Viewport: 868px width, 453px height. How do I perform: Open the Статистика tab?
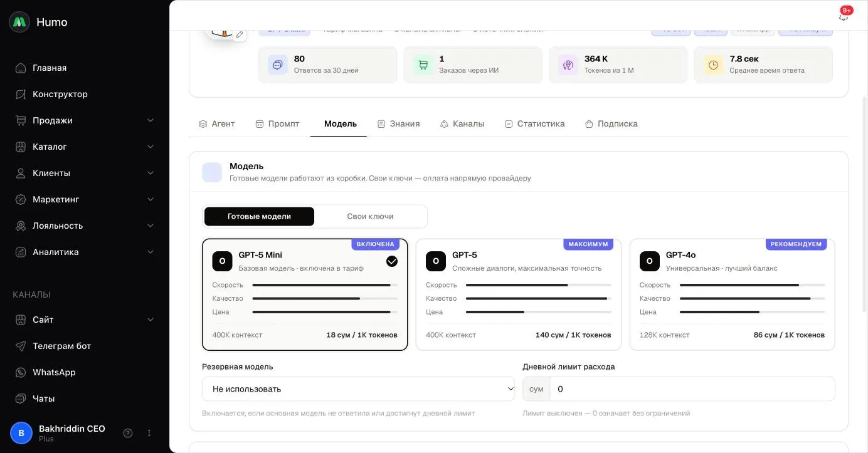pos(534,124)
